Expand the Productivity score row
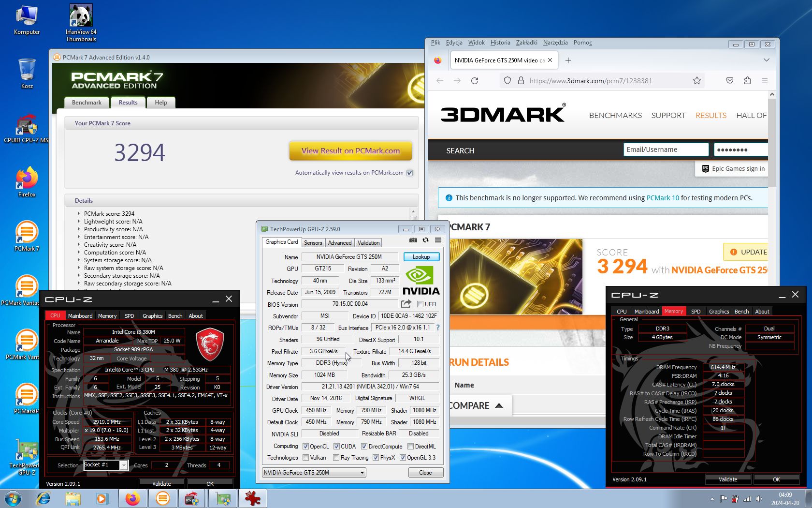The height and width of the screenshot is (508, 812). 79,229
